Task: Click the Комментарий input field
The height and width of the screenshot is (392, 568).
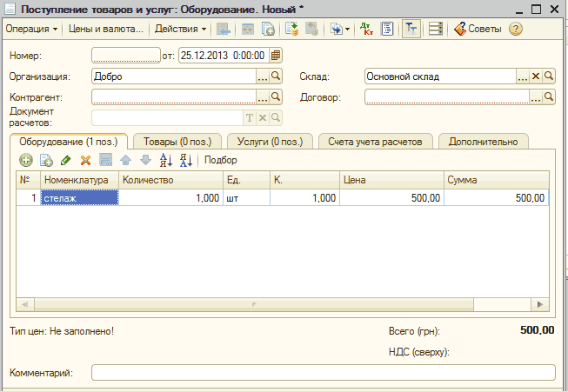Action: coord(323,373)
